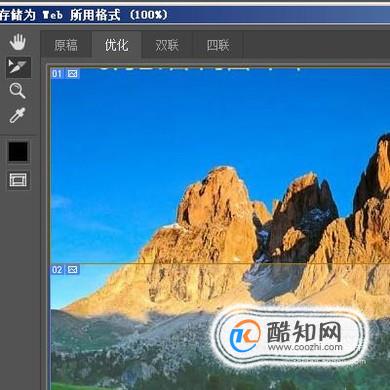Viewport: 390px width, 390px height.
Task: Pick the Eyedropper tool
Action: click(17, 115)
